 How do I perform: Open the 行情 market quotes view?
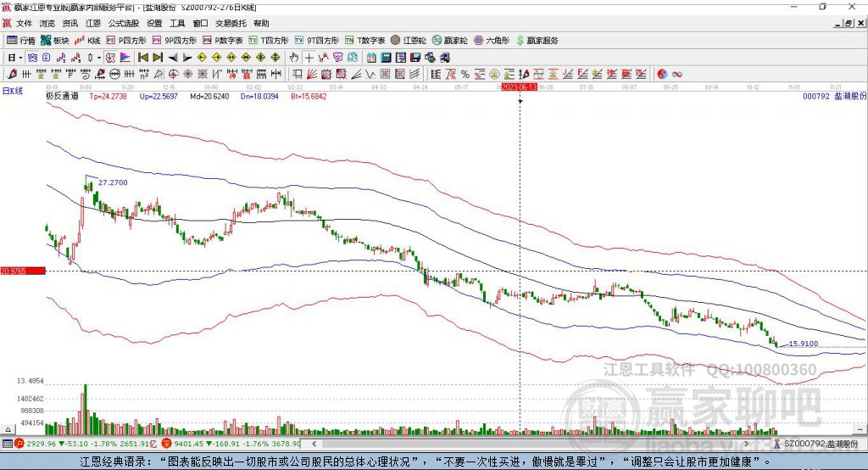click(x=21, y=41)
